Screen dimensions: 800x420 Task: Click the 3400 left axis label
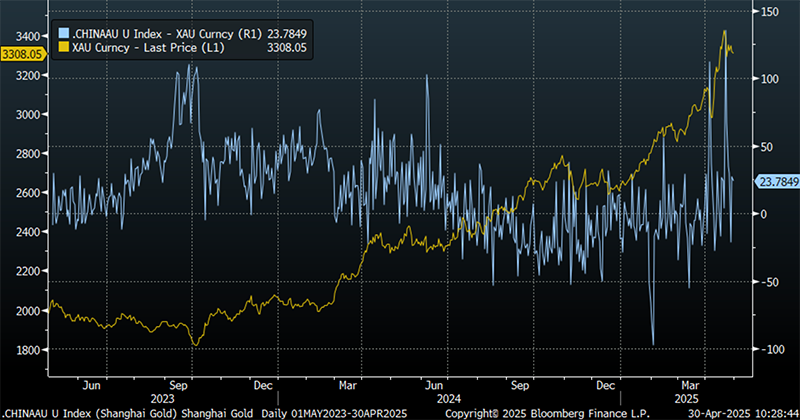click(x=28, y=36)
